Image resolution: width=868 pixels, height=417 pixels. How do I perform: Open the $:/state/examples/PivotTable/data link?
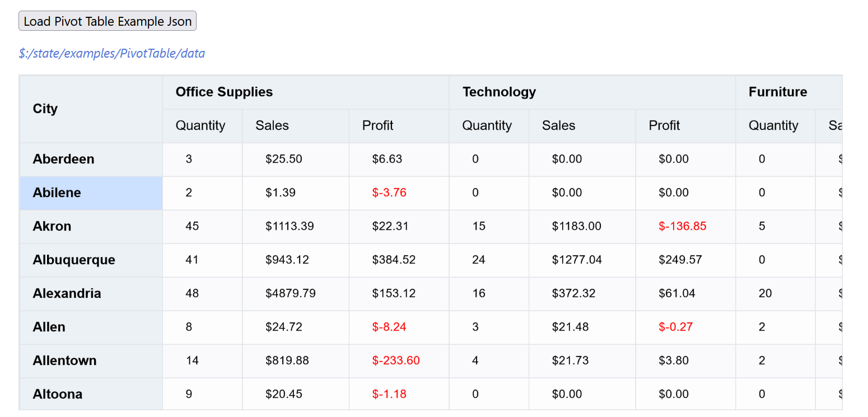111,54
